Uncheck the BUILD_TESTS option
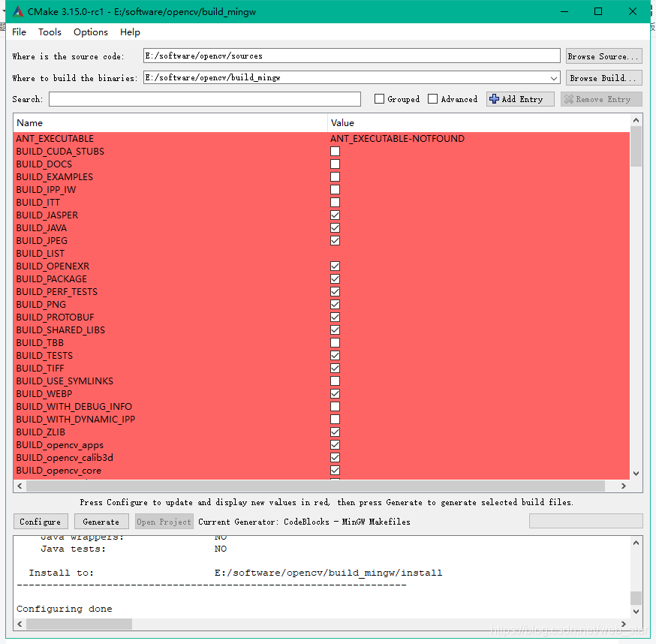The width and height of the screenshot is (656, 644). (x=335, y=356)
